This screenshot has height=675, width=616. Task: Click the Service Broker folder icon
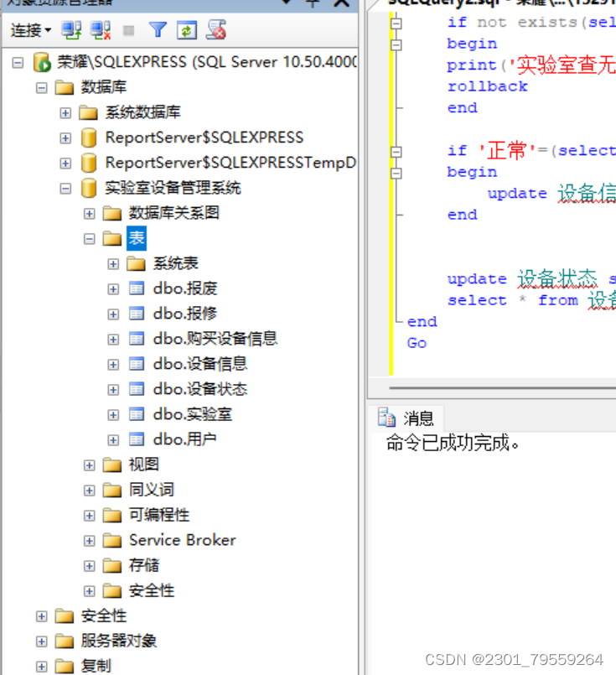(x=112, y=540)
